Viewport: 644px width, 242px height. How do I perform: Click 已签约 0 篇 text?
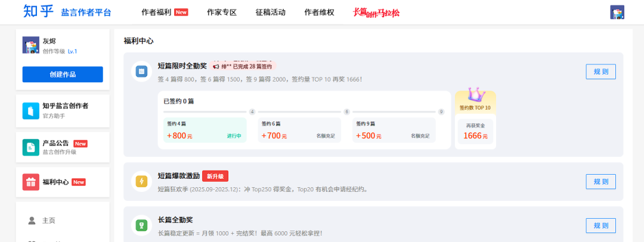[179, 101]
